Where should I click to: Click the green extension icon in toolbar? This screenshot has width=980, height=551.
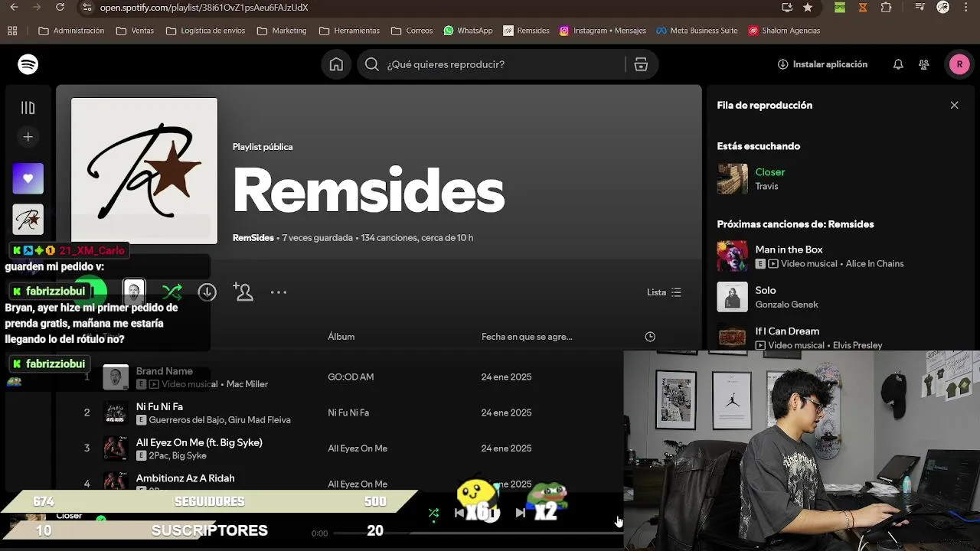click(840, 8)
